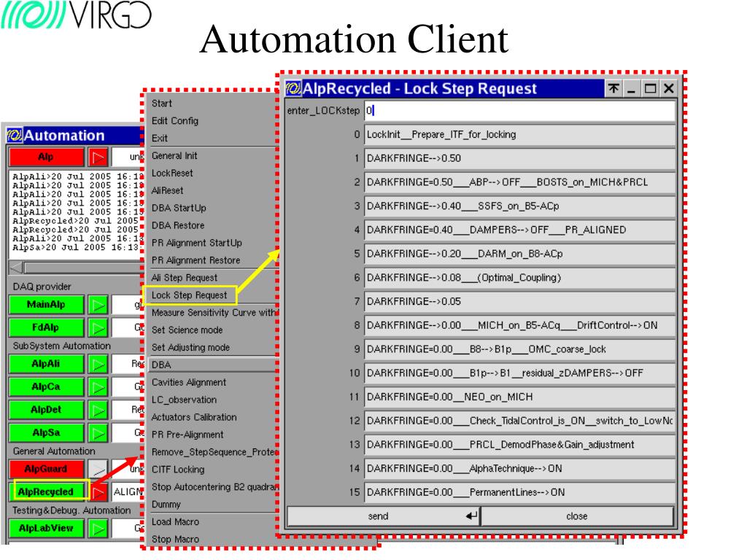Screen dimensions: 747x560
Task: Click the red Alp process button
Action: (46, 157)
